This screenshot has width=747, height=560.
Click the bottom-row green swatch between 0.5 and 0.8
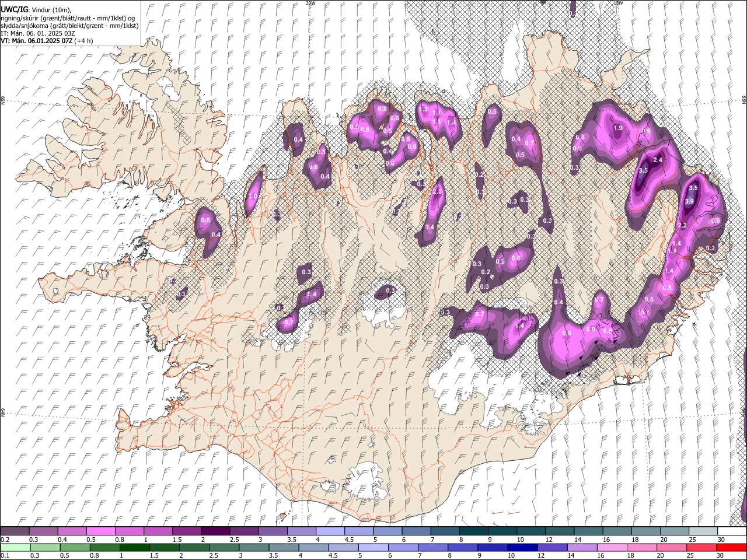[x=75, y=547]
